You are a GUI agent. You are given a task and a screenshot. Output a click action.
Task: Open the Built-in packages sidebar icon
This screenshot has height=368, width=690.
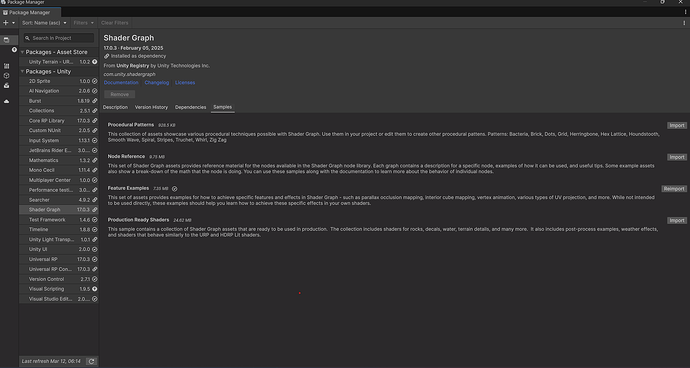click(6, 76)
